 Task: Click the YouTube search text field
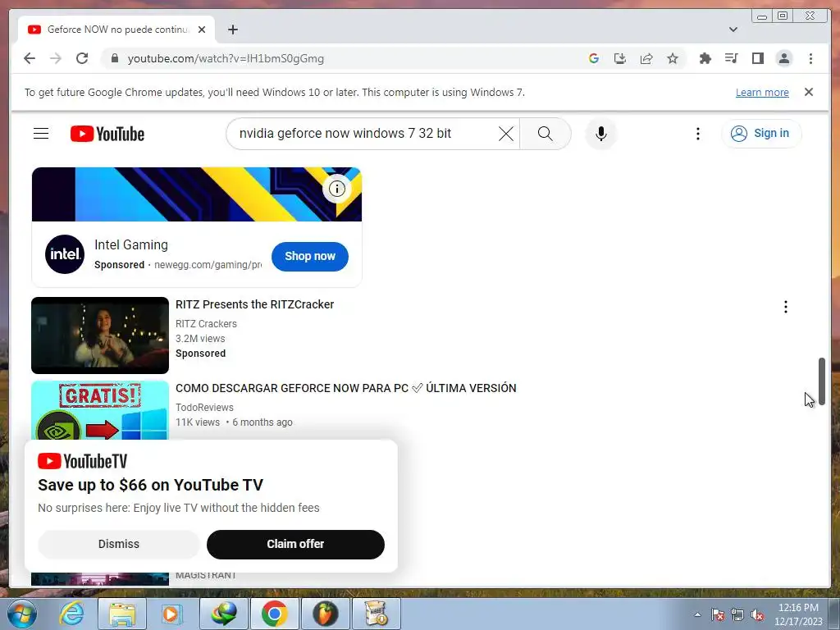coord(364,134)
